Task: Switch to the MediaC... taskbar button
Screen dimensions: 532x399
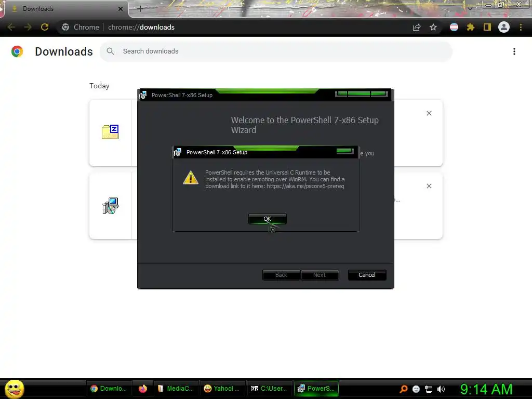Action: coord(176,389)
